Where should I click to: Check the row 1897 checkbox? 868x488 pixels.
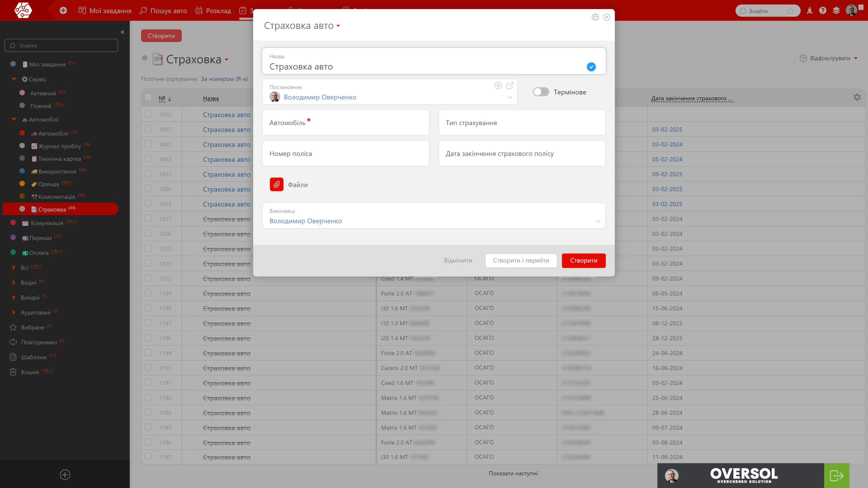pyautogui.click(x=148, y=129)
